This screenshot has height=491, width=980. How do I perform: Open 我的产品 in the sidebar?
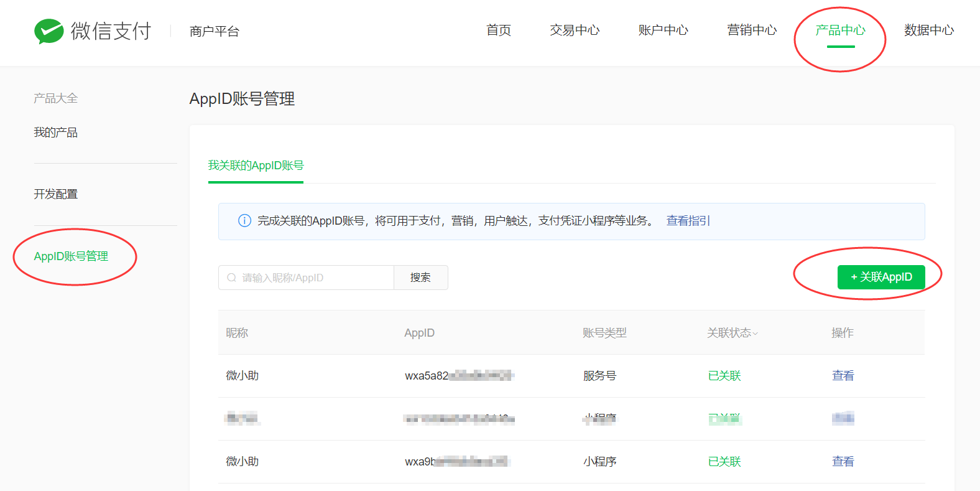(x=56, y=133)
